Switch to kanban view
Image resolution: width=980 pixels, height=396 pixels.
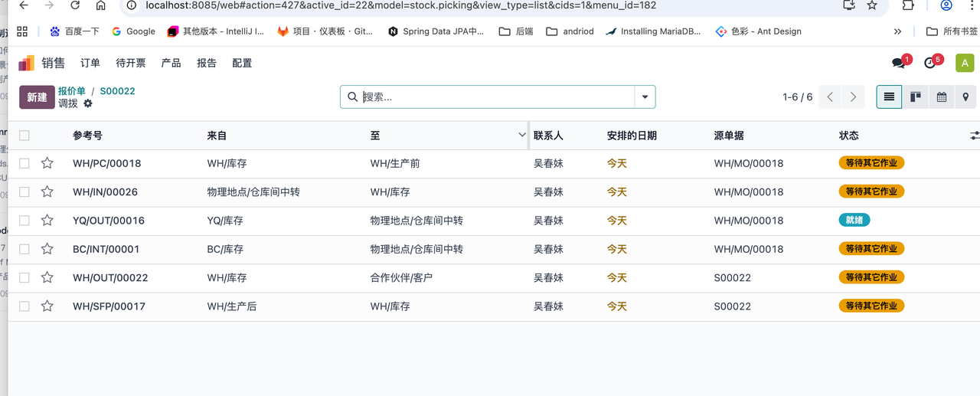pos(915,97)
